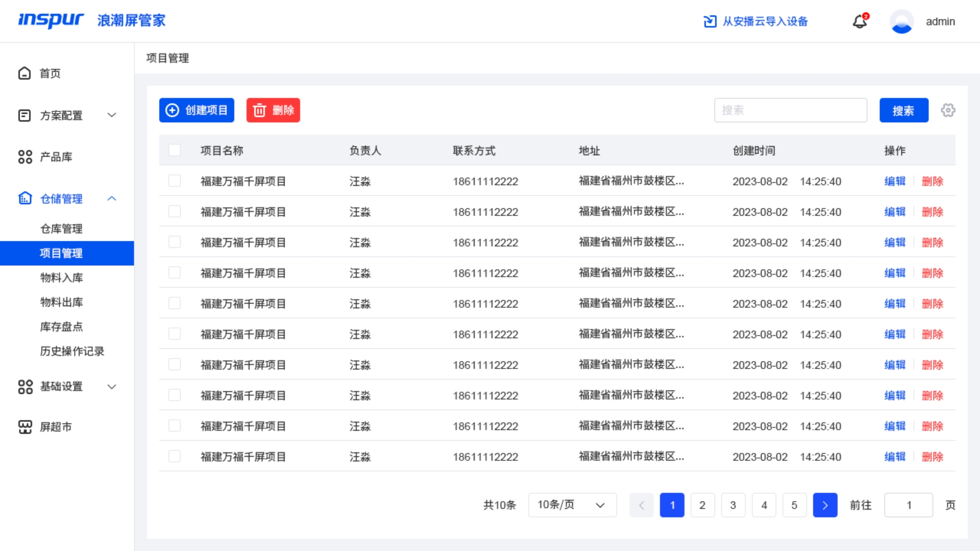
Task: Select 项目管理 submenu item
Action: [67, 253]
